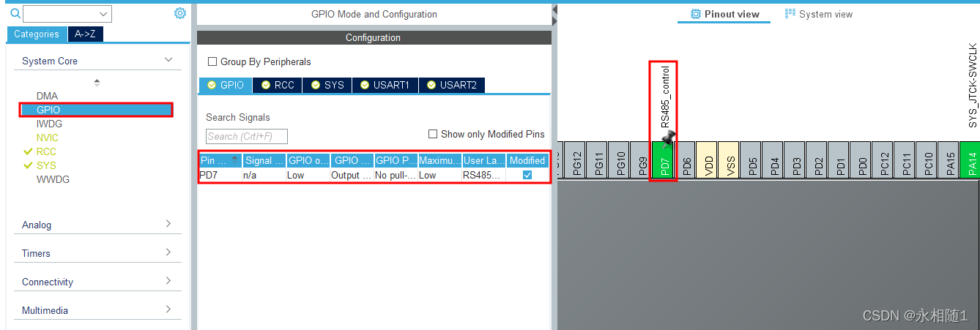Click pin PG10 on the chip
This screenshot has width=980, height=330.
621,160
